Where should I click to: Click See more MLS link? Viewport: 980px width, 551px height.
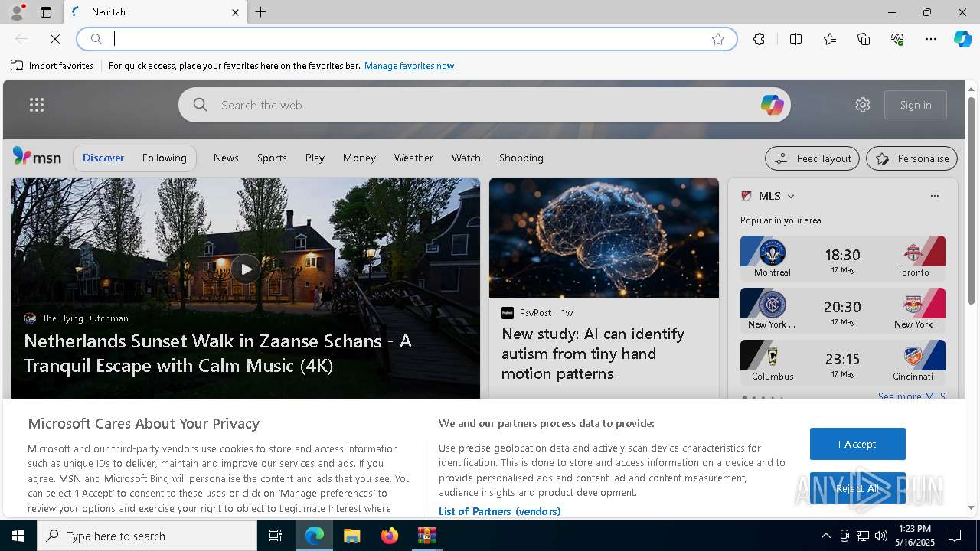(x=911, y=396)
